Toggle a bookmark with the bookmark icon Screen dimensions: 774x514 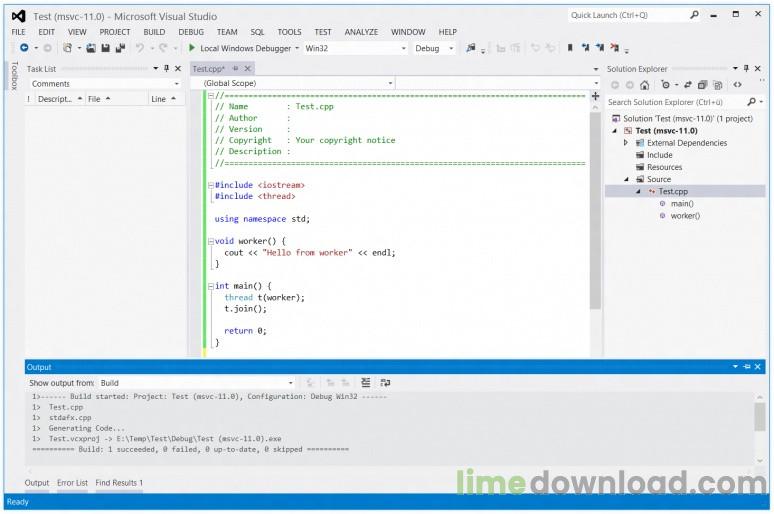point(570,48)
